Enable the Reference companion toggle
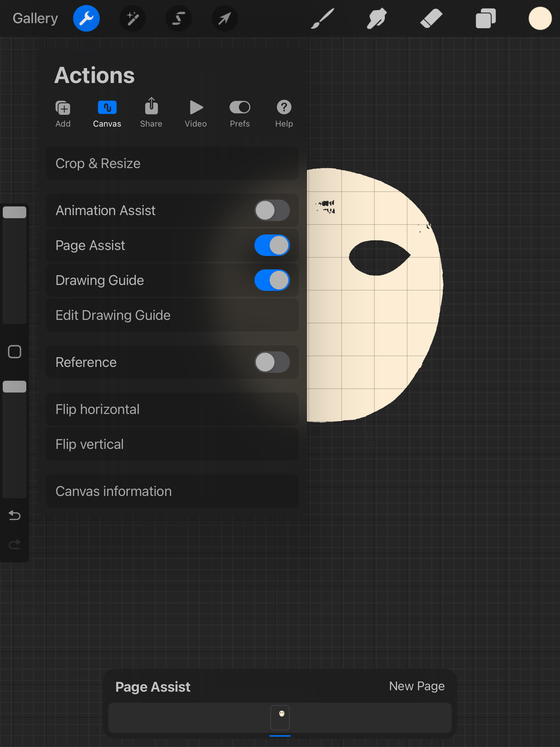The height and width of the screenshot is (747, 560). 272,362
